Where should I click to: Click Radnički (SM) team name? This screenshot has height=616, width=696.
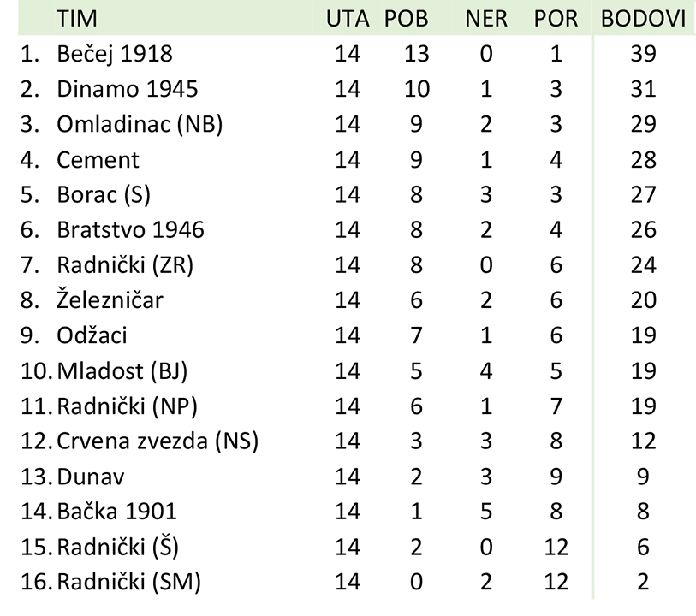click(128, 582)
